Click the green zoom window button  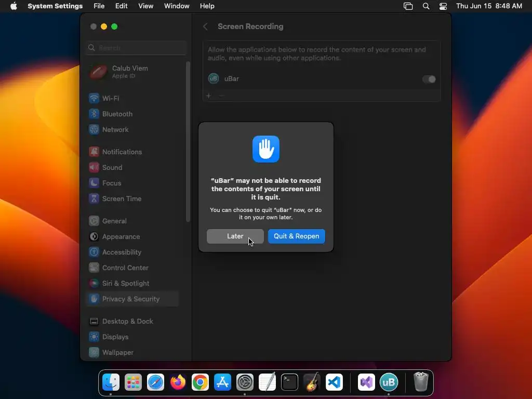(x=114, y=26)
